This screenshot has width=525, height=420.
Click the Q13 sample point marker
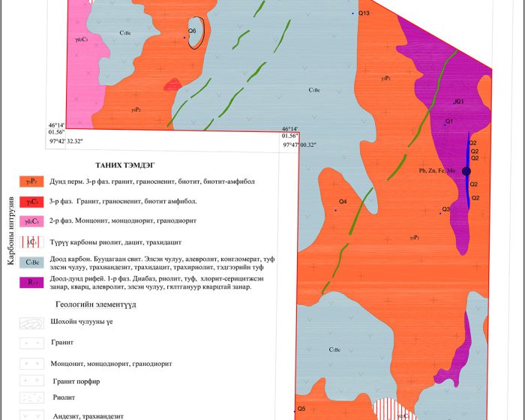(x=353, y=13)
